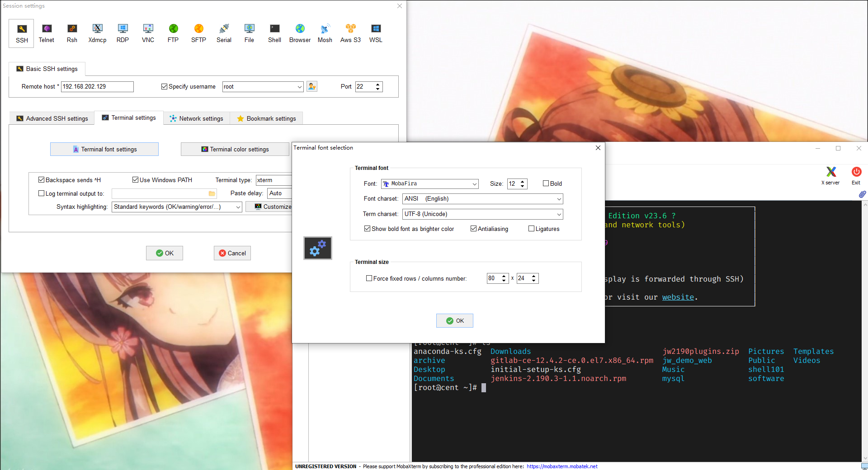Open the user credentials manager icon
Viewport: 868px width, 470px height.
(312, 86)
